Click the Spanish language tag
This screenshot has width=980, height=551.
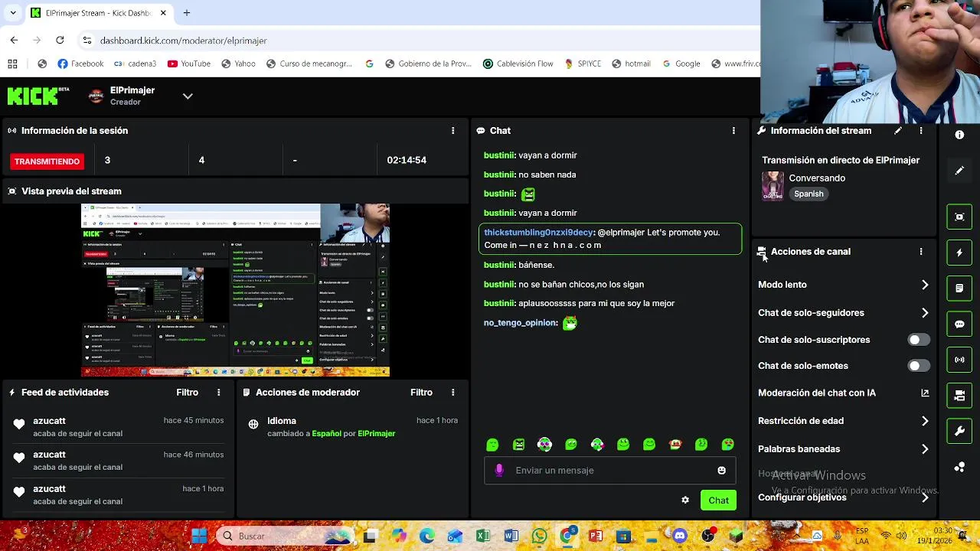coord(808,194)
